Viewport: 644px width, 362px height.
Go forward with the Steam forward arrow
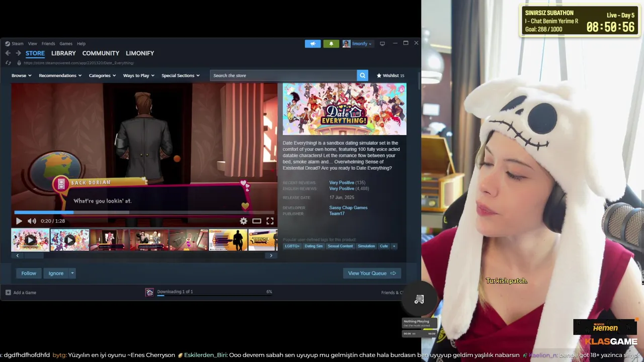point(18,53)
